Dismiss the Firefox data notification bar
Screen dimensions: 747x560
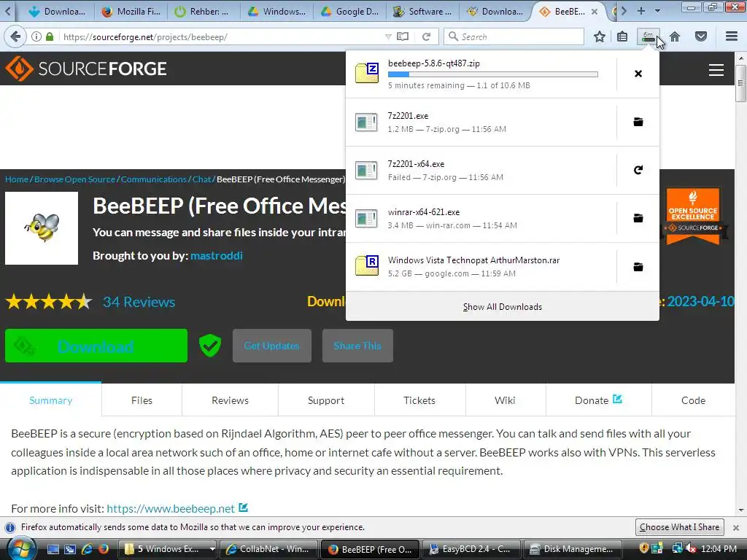(736, 528)
